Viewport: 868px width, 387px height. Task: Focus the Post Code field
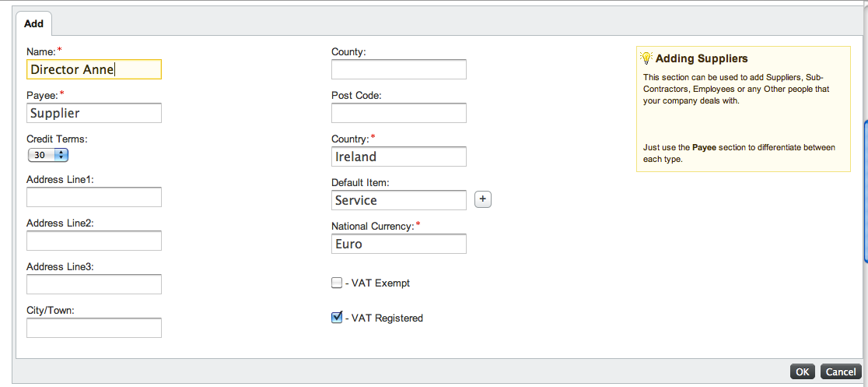pos(399,113)
